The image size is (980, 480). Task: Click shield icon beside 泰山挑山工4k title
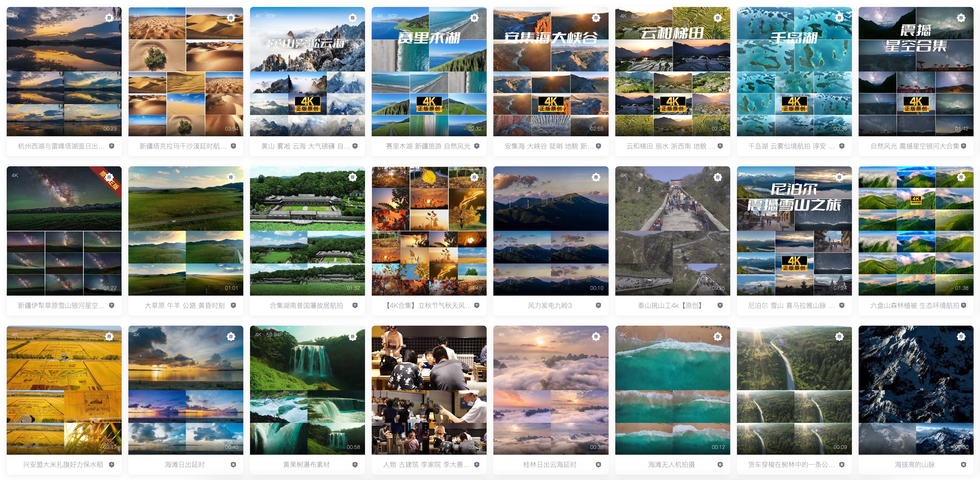720,305
